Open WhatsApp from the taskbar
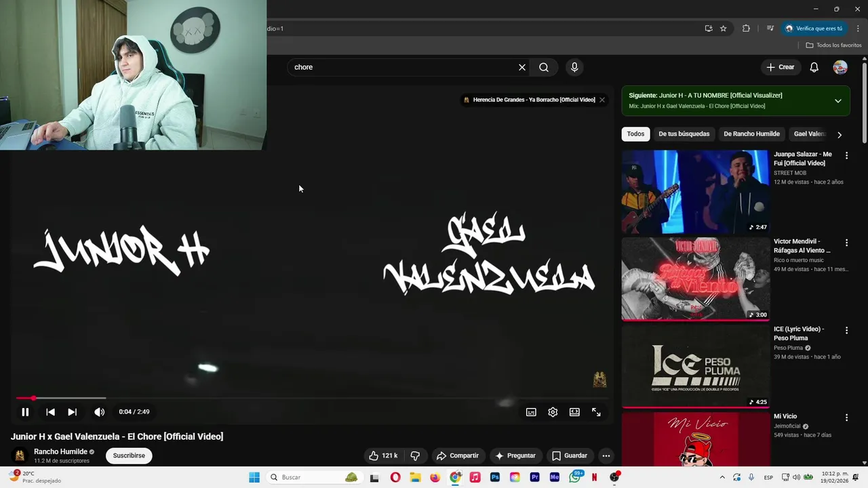 click(x=575, y=477)
